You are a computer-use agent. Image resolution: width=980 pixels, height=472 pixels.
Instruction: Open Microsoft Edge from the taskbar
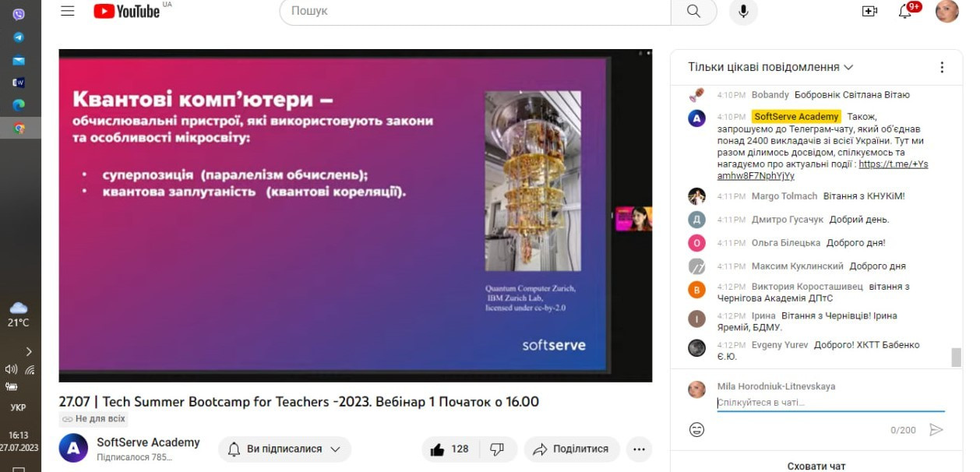(x=19, y=104)
